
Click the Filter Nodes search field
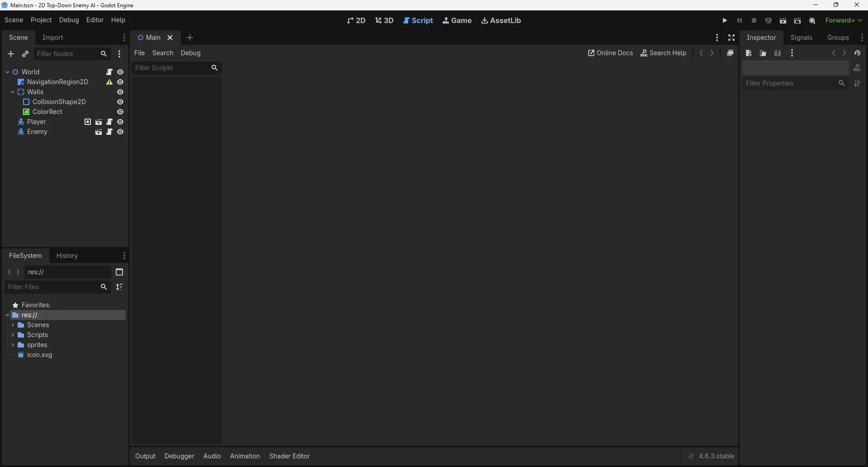[x=72, y=54]
